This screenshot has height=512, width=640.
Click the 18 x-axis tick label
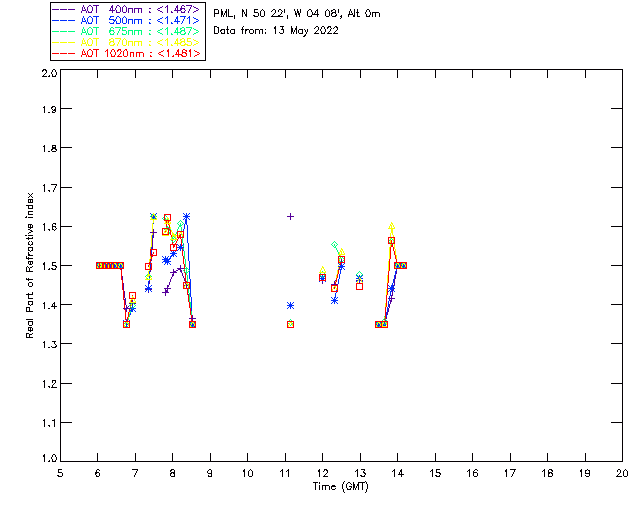coord(547,473)
